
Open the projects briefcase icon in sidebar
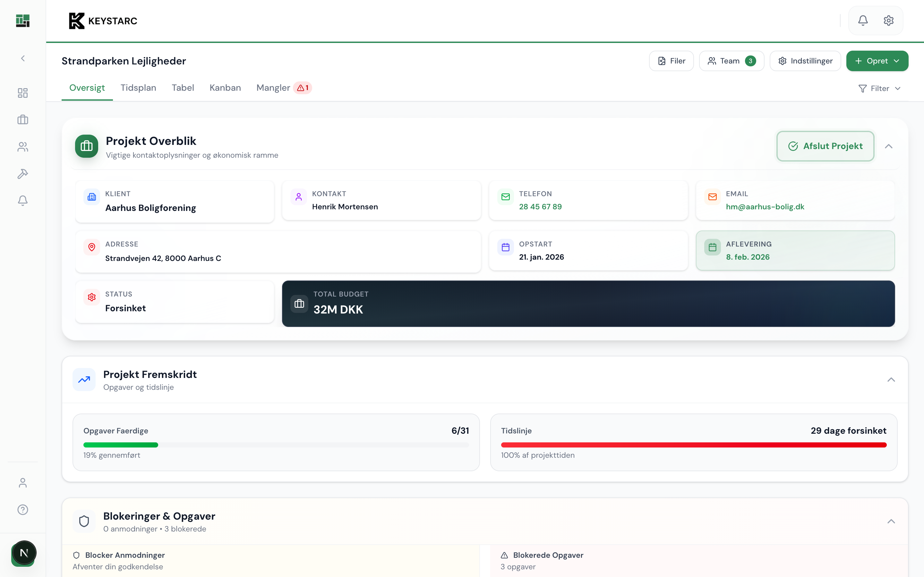[x=22, y=120]
